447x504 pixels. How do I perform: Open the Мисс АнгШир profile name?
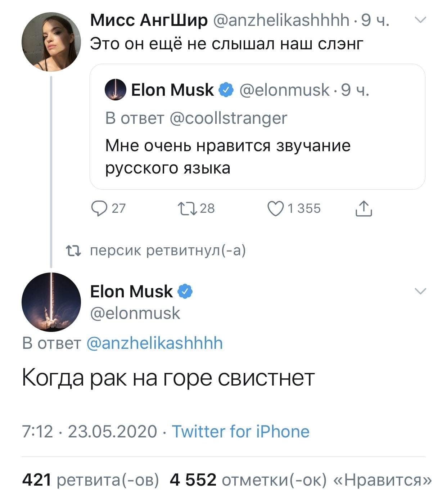tap(149, 20)
